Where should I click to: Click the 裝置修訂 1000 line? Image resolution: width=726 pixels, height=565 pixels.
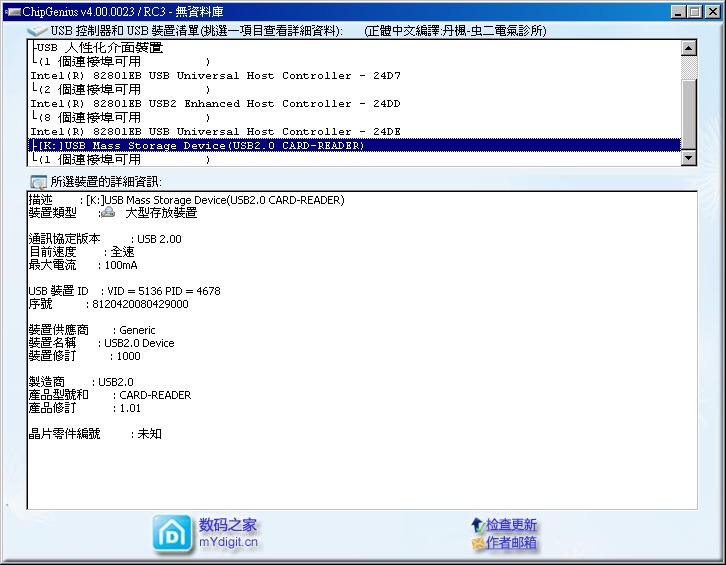(85, 356)
